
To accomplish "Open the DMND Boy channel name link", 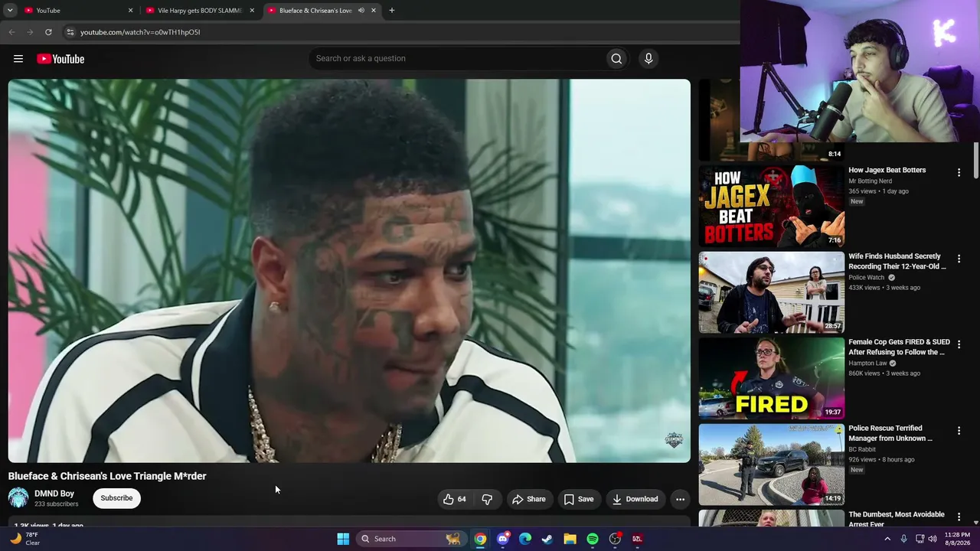I will [54, 494].
